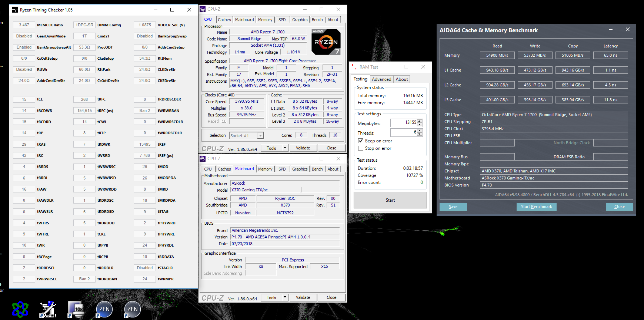Decrease Megabytes value with down arrow
The image size is (644, 320).
click(x=420, y=125)
